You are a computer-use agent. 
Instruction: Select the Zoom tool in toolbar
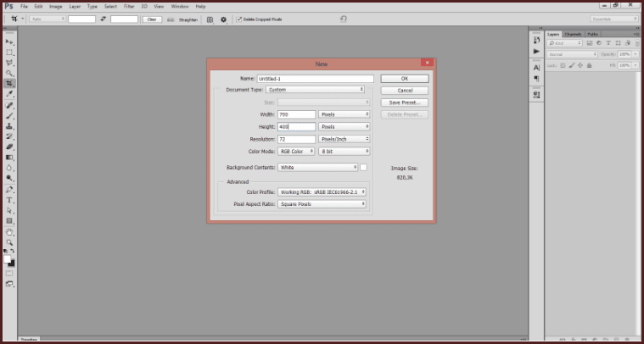coord(10,241)
